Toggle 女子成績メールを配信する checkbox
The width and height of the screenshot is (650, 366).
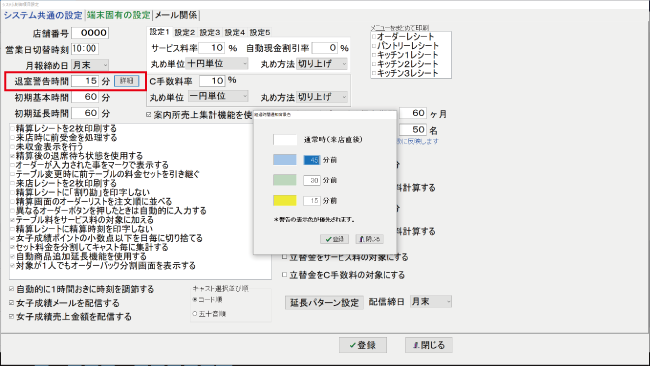pyautogui.click(x=12, y=303)
